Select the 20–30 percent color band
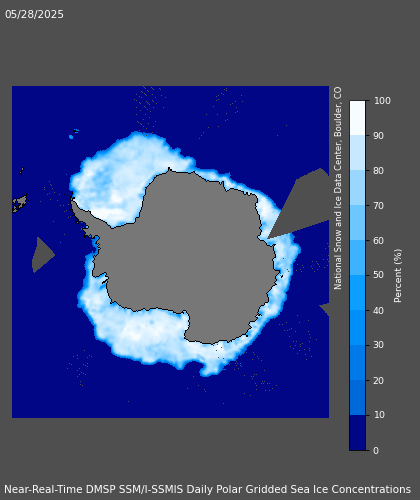The height and width of the screenshot is (500, 420). tap(357, 362)
